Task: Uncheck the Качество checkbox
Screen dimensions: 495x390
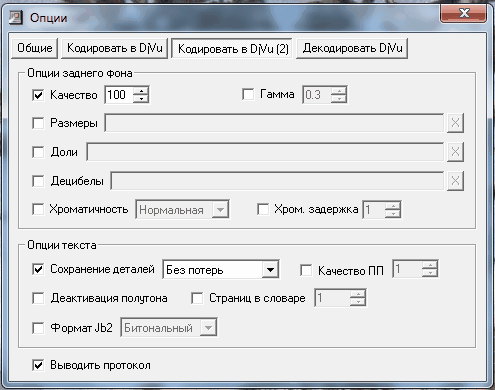Action: click(x=38, y=95)
